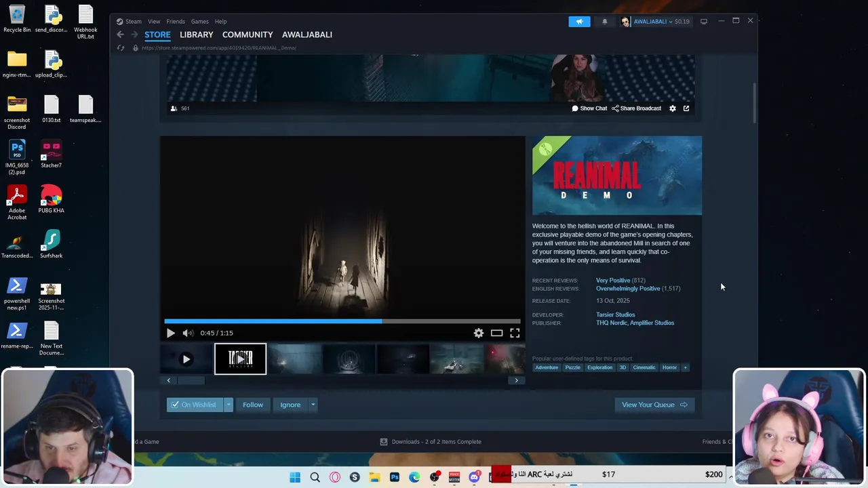Open Downloads status in Steam footer

431,442
